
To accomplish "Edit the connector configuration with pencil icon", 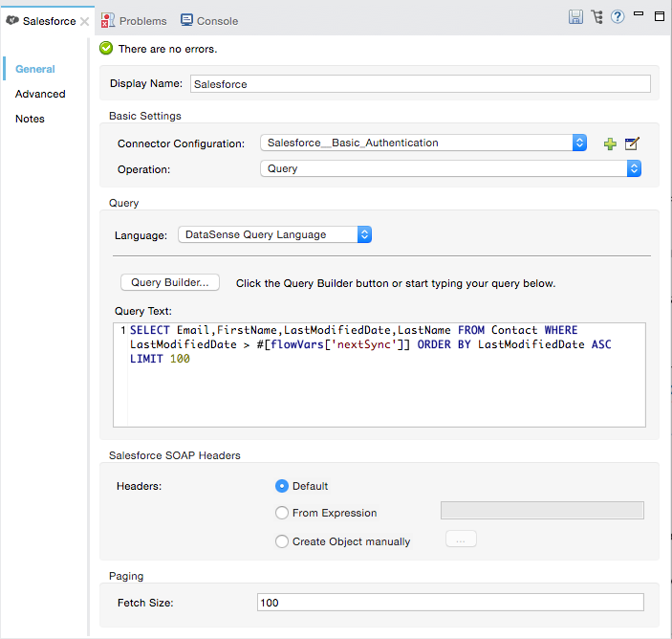I will (x=632, y=143).
